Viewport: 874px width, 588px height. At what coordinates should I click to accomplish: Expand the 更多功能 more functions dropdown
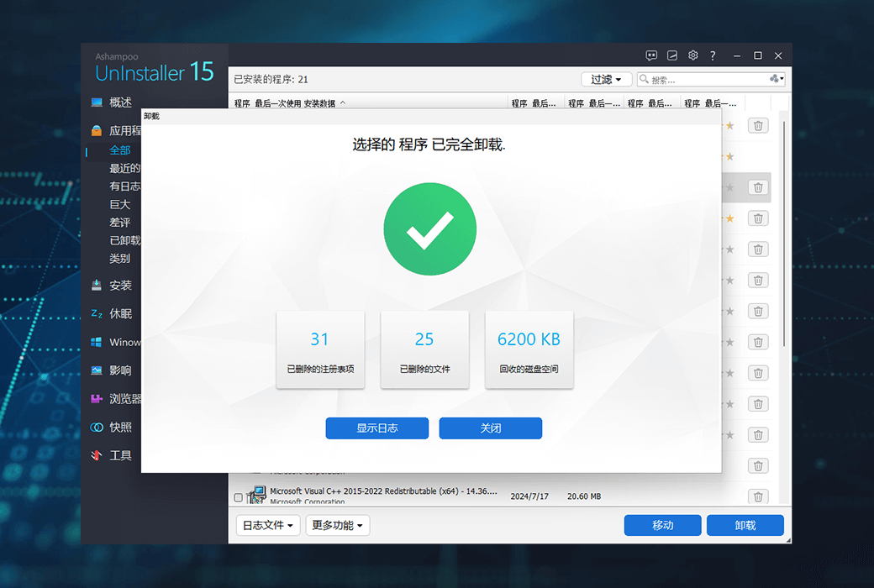click(x=337, y=524)
